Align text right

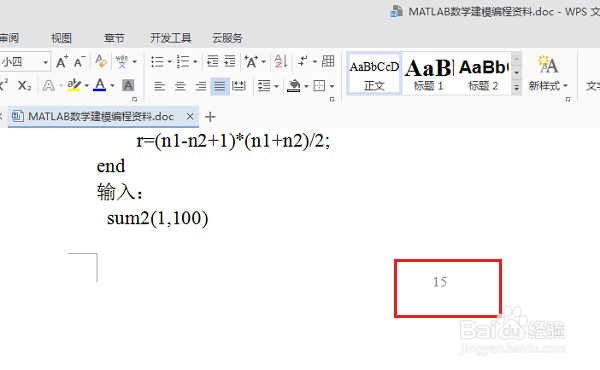(201, 86)
